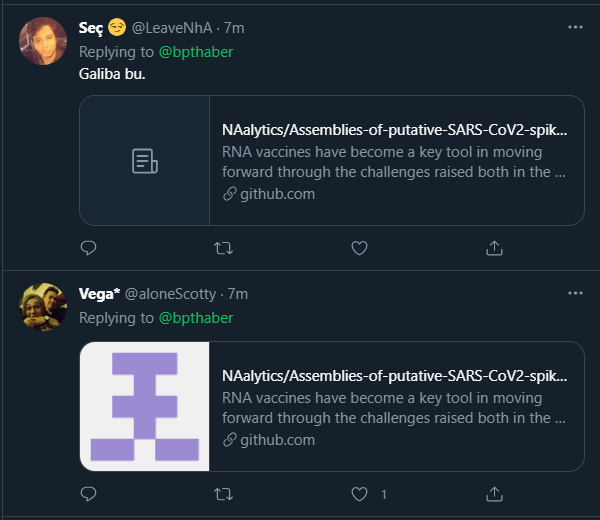
Task: Retweet the aloneScotty tweet
Action: [224, 494]
